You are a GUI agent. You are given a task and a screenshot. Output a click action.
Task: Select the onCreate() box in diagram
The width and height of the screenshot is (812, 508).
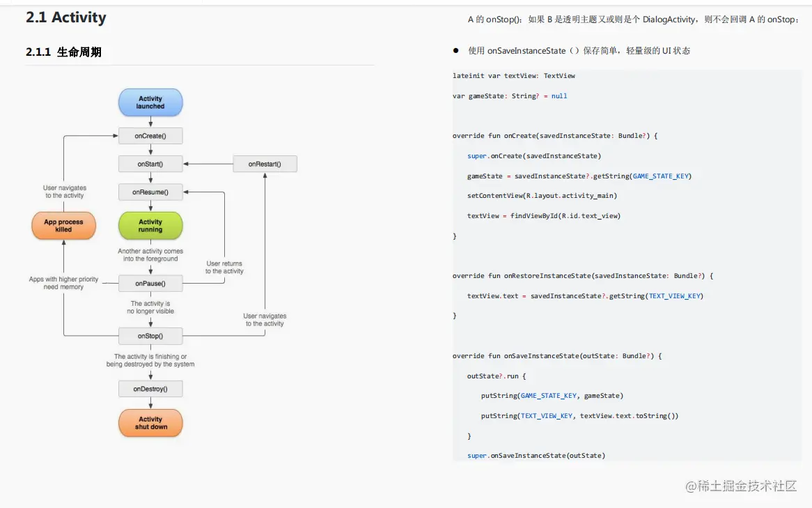(150, 136)
